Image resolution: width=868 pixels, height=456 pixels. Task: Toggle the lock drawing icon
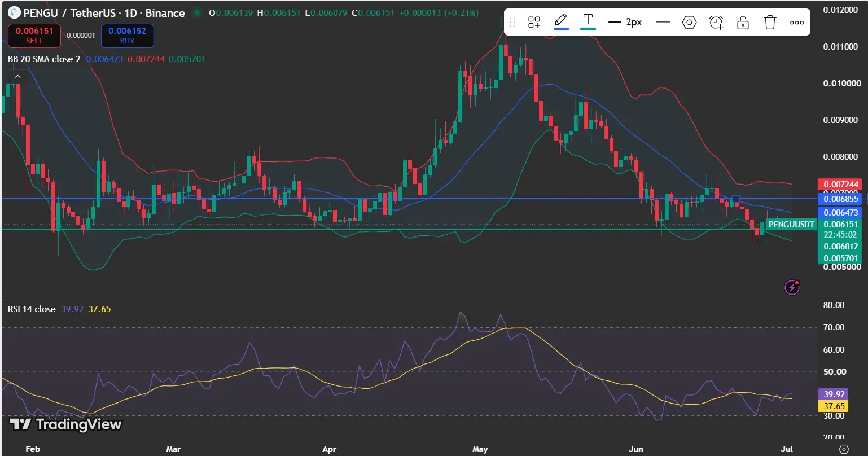[743, 23]
